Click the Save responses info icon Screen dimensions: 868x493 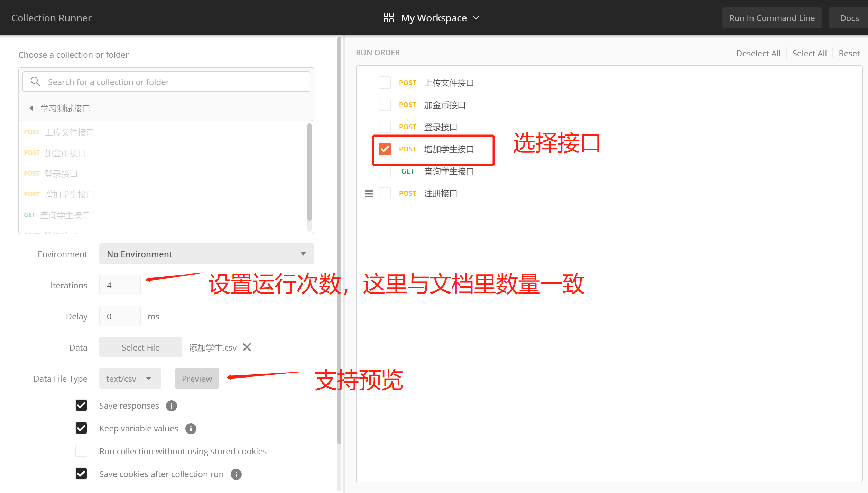[171, 406]
